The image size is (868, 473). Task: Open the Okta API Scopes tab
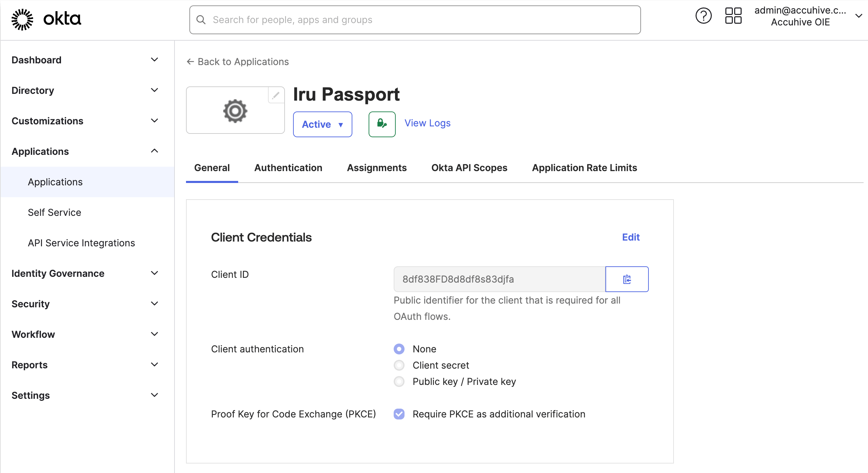tap(469, 168)
